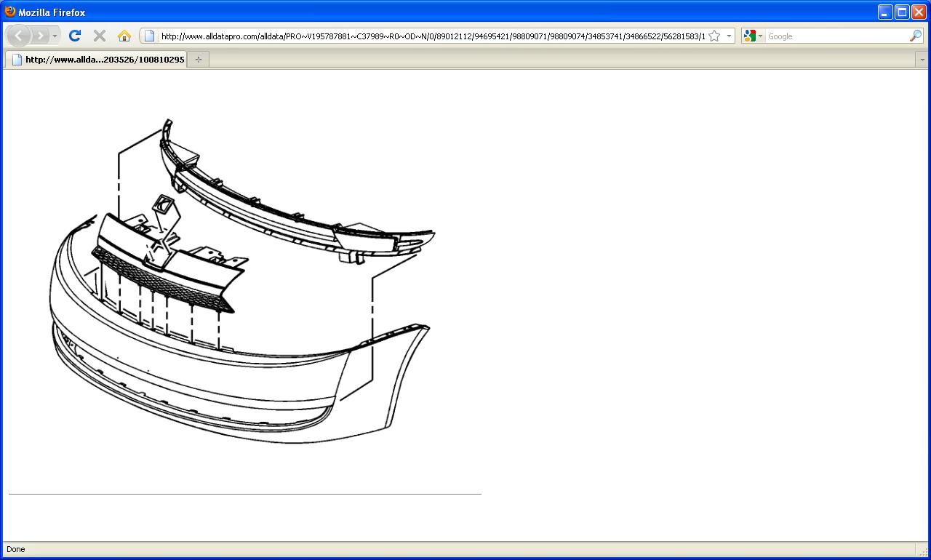Focus the alldatapro URL address field
931x560 pixels.
433,36
